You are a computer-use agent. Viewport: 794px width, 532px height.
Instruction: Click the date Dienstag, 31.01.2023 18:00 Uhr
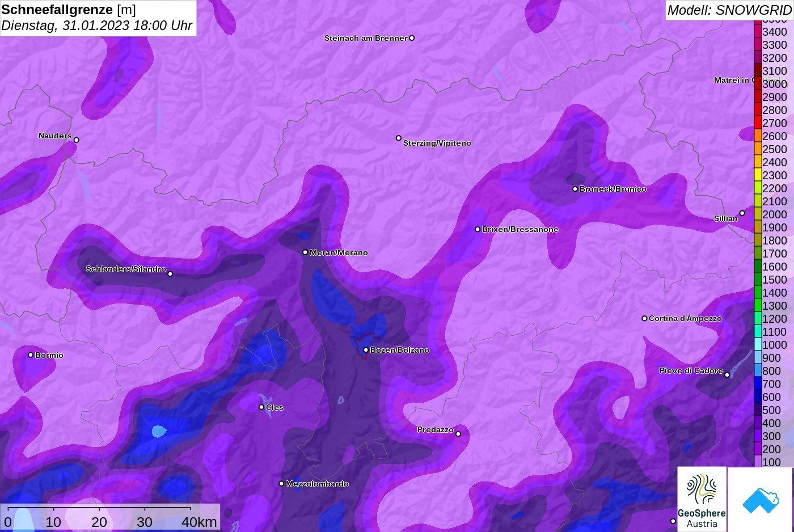point(97,26)
